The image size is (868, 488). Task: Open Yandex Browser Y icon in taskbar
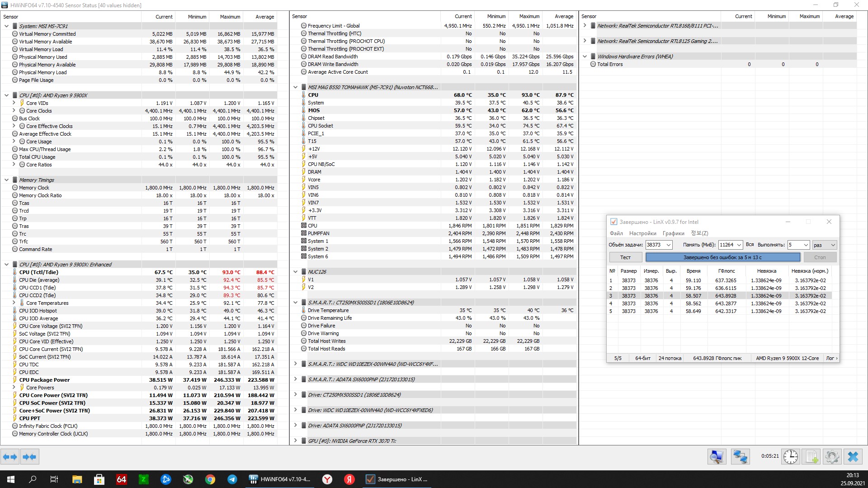(x=327, y=479)
